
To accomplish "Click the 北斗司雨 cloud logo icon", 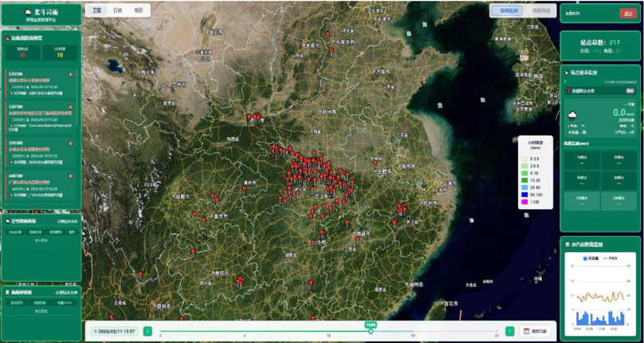I will coord(29,11).
